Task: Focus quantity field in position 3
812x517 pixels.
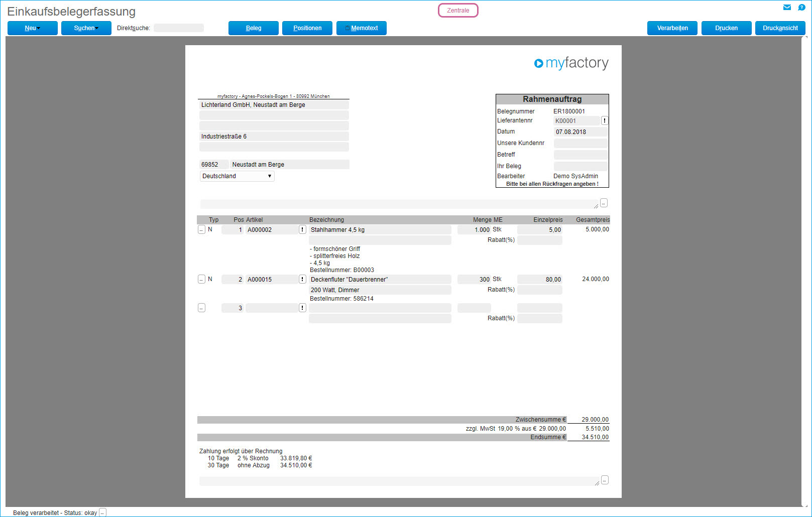Action: (474, 308)
